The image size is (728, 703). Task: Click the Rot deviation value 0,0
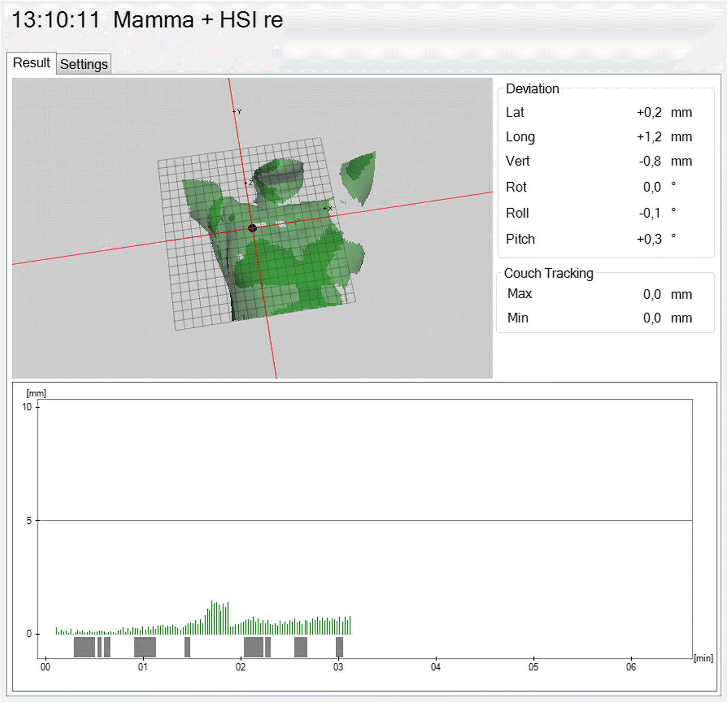coord(652,187)
